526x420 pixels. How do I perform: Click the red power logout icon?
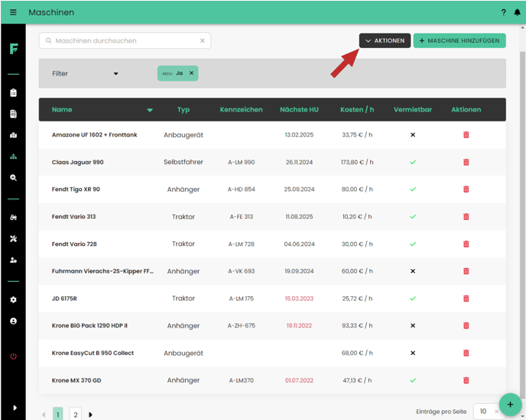coord(14,356)
